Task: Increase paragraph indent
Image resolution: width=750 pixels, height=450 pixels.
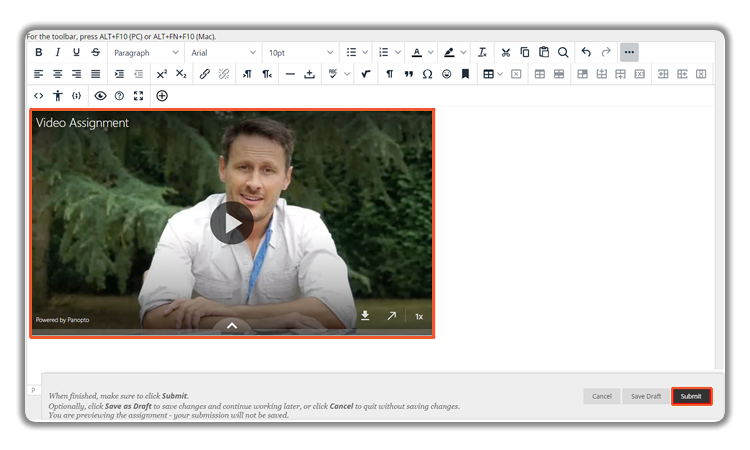Action: click(120, 74)
